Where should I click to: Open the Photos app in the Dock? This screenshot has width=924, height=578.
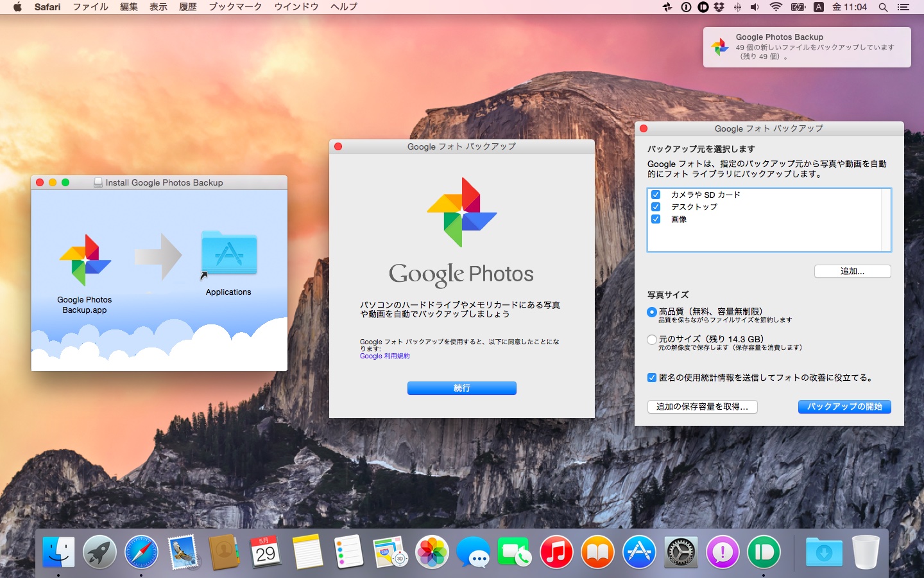coord(432,552)
